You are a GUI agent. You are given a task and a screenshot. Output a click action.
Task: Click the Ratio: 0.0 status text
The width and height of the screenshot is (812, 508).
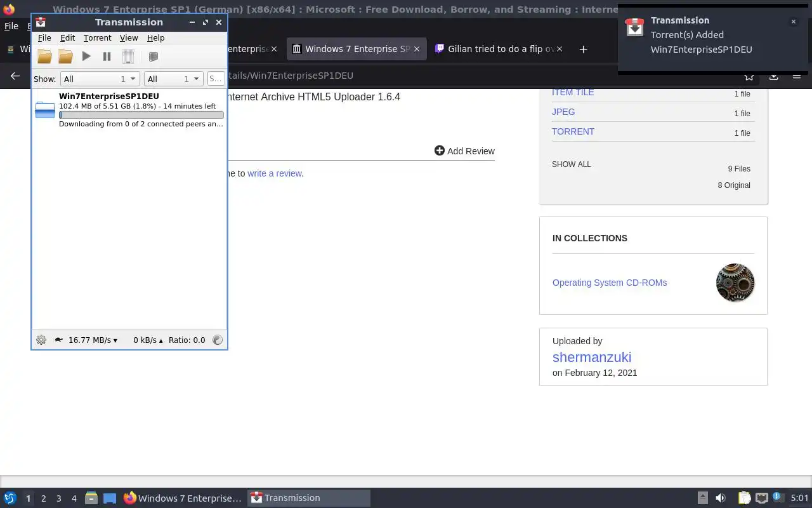[x=187, y=340]
